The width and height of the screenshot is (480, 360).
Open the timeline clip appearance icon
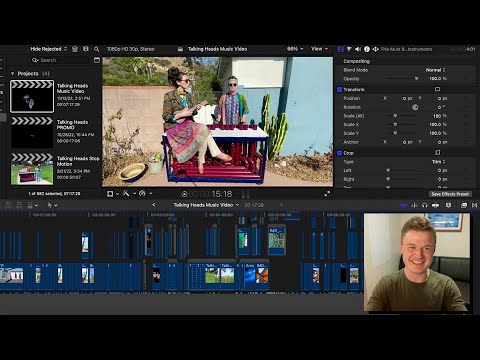449,205
